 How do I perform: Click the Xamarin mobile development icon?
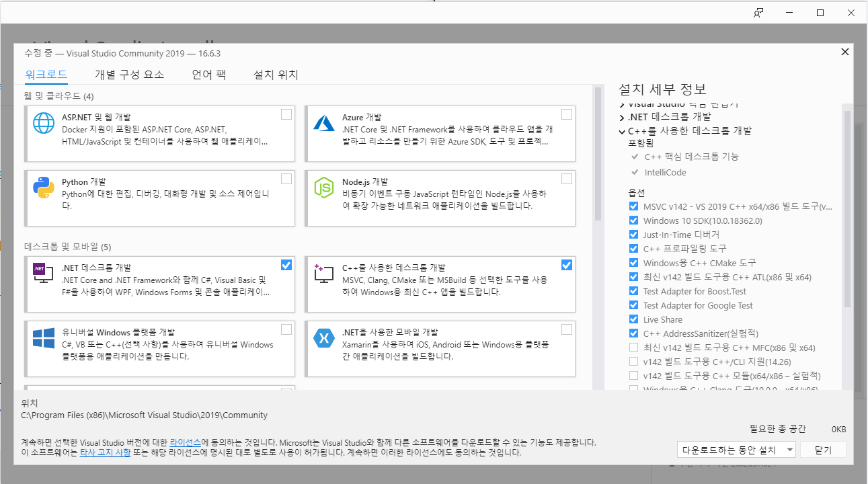point(324,338)
